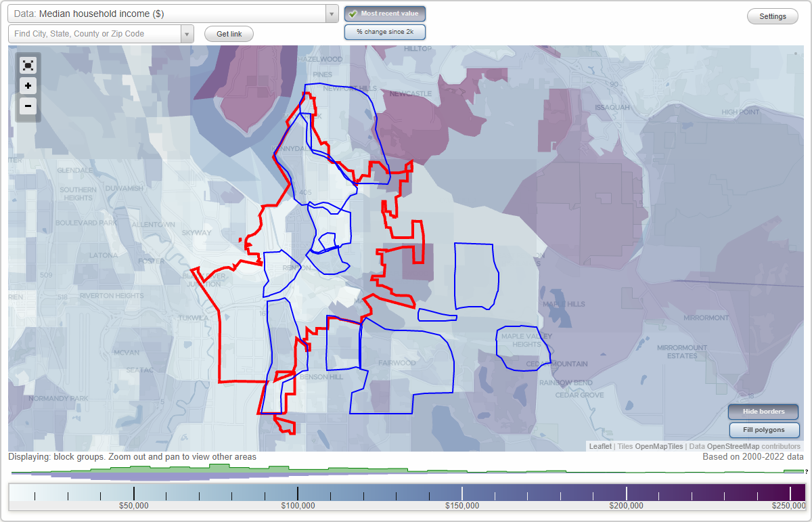Focus the Find City, State, County search field

point(95,34)
